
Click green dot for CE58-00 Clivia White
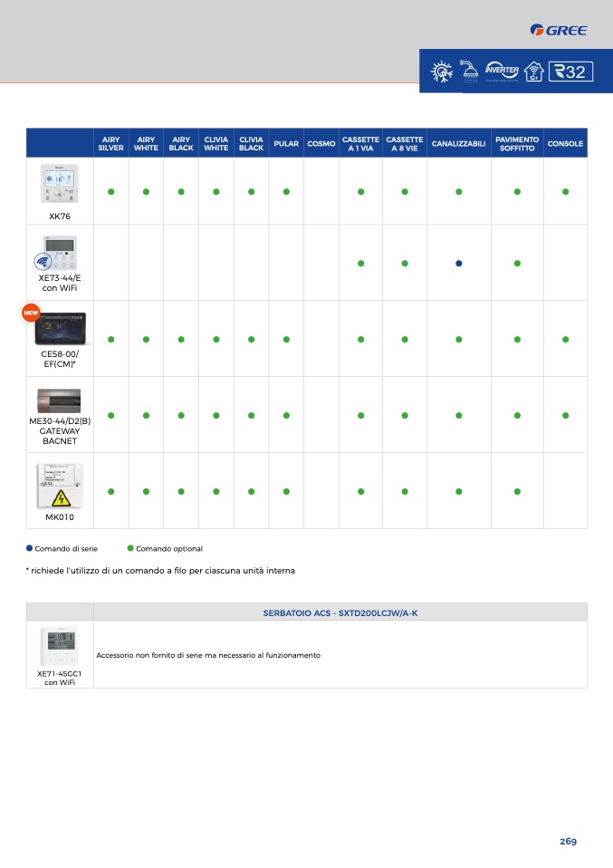pyautogui.click(x=216, y=340)
